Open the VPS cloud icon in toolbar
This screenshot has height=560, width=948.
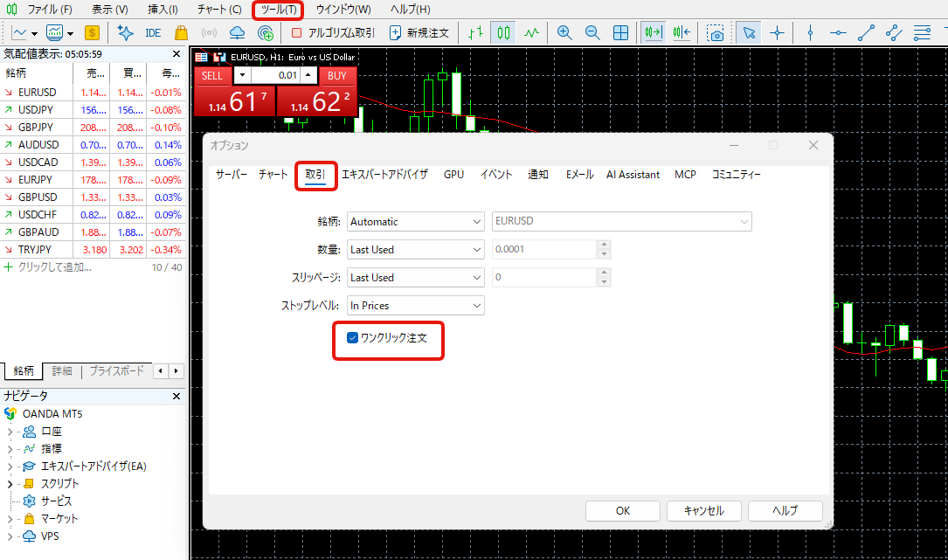(237, 32)
